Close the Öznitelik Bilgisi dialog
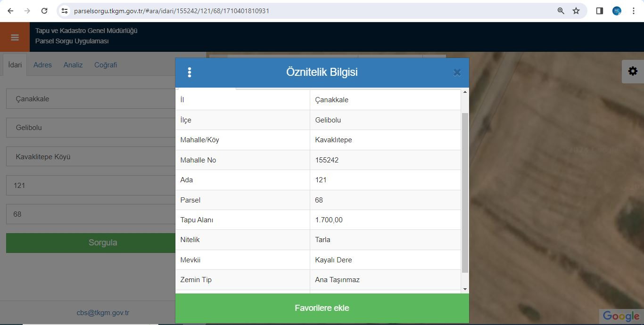The image size is (644, 325). (457, 73)
